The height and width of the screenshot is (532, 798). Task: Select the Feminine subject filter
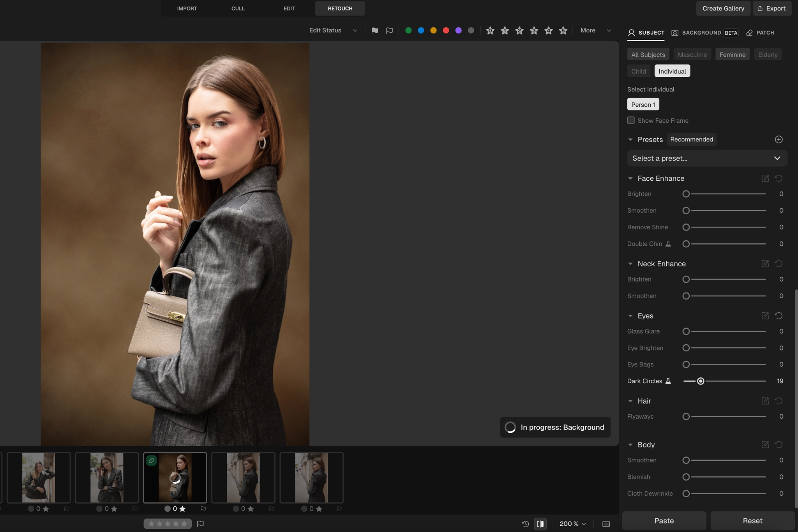(732, 55)
